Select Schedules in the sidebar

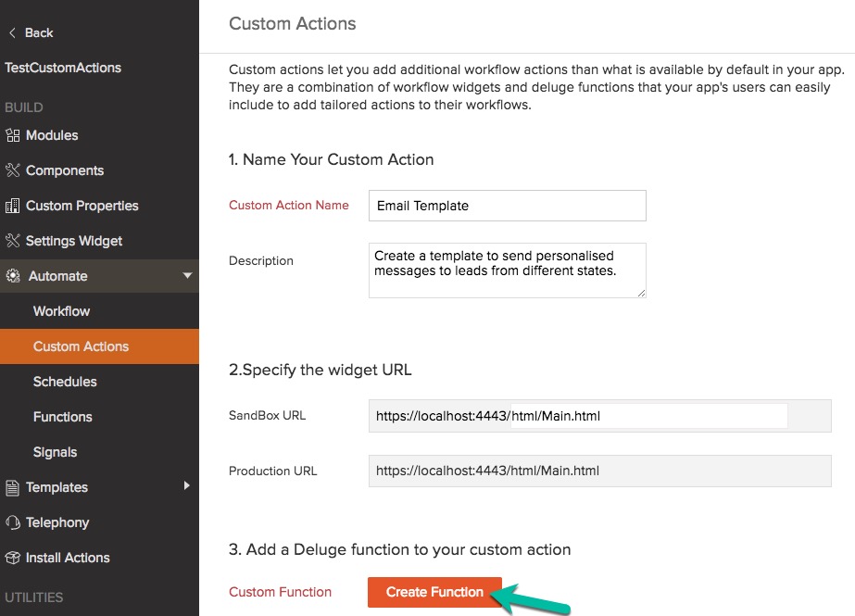pos(65,382)
